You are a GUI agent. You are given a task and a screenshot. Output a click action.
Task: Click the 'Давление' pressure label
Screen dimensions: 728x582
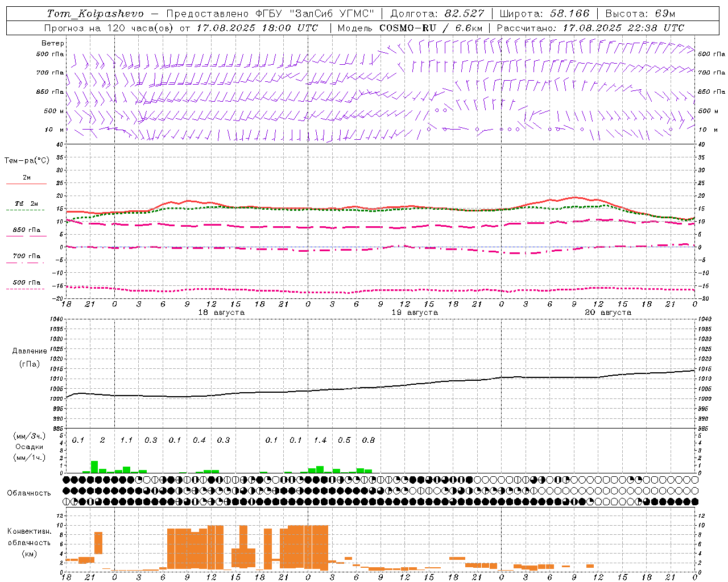pyautogui.click(x=30, y=351)
